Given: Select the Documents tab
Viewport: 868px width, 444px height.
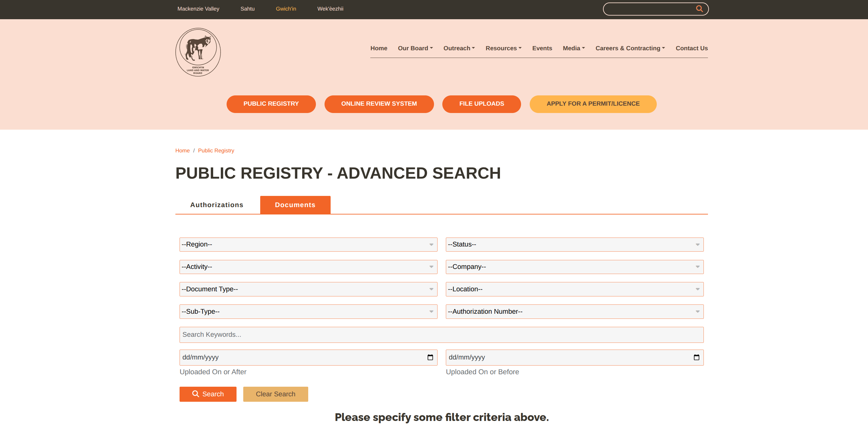Looking at the screenshot, I should (x=295, y=205).
